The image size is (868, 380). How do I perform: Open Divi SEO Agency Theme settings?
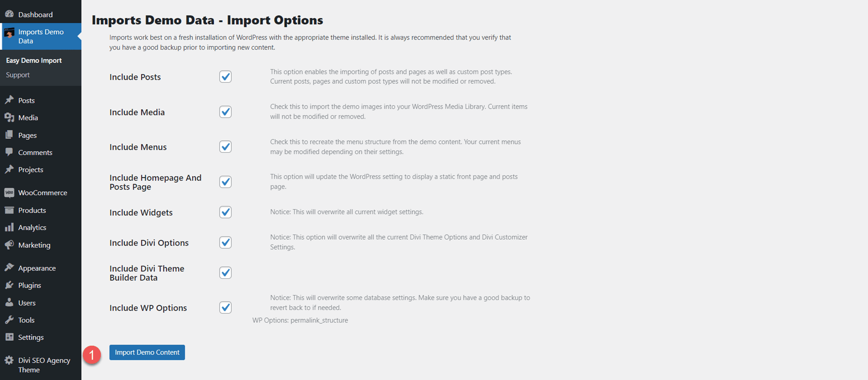pos(43,365)
